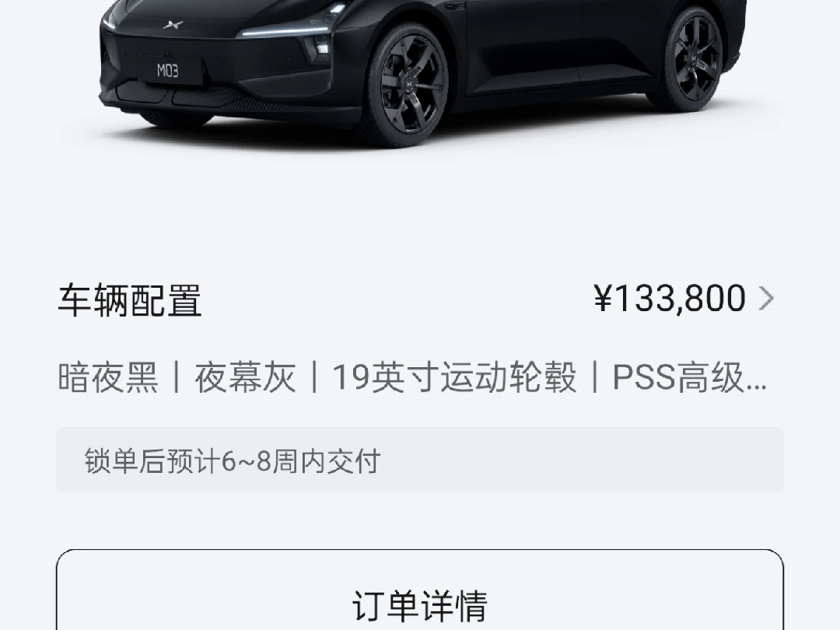Tap the ¥133,800 price label

click(x=670, y=299)
